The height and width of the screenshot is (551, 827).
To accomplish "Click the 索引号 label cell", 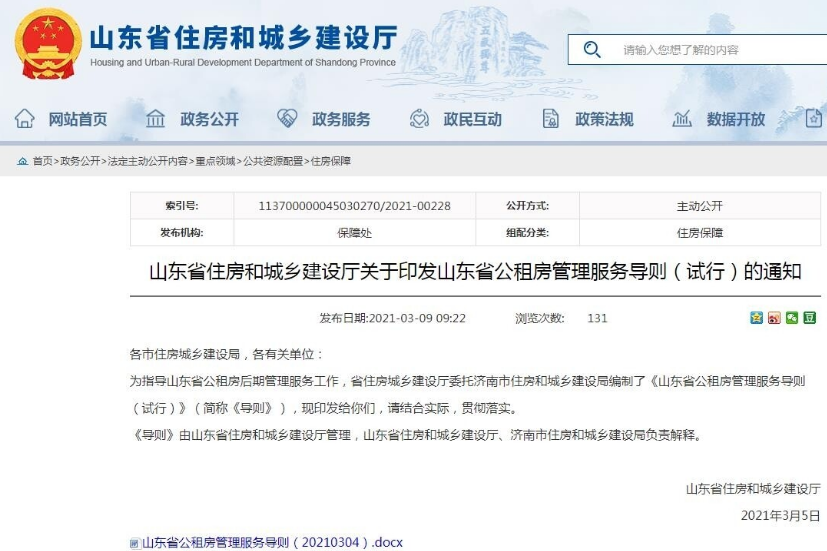I will pyautogui.click(x=182, y=206).
